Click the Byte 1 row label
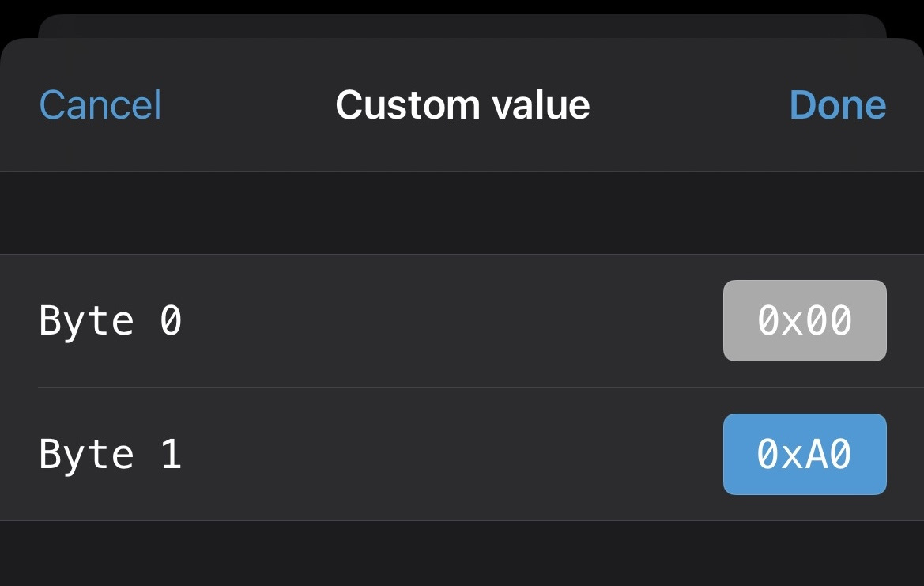The width and height of the screenshot is (924, 586). click(111, 455)
